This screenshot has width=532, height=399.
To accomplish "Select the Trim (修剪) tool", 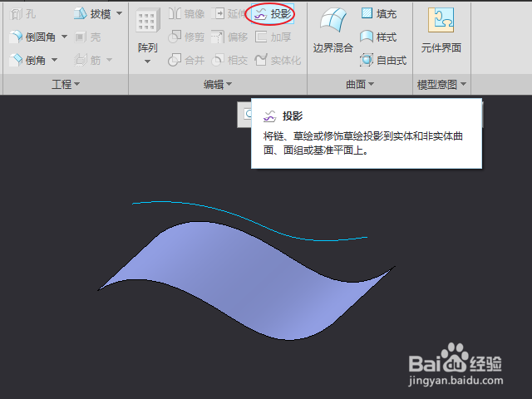I will (x=186, y=37).
